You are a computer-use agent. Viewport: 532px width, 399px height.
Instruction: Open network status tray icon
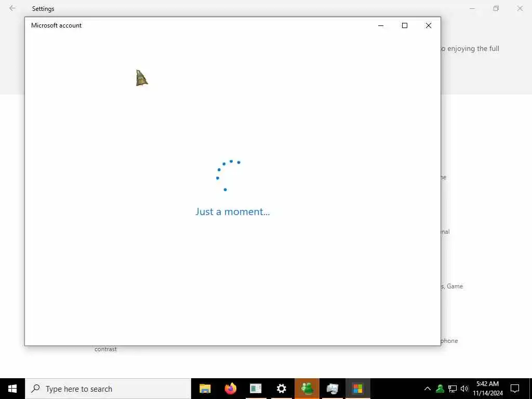453,389
